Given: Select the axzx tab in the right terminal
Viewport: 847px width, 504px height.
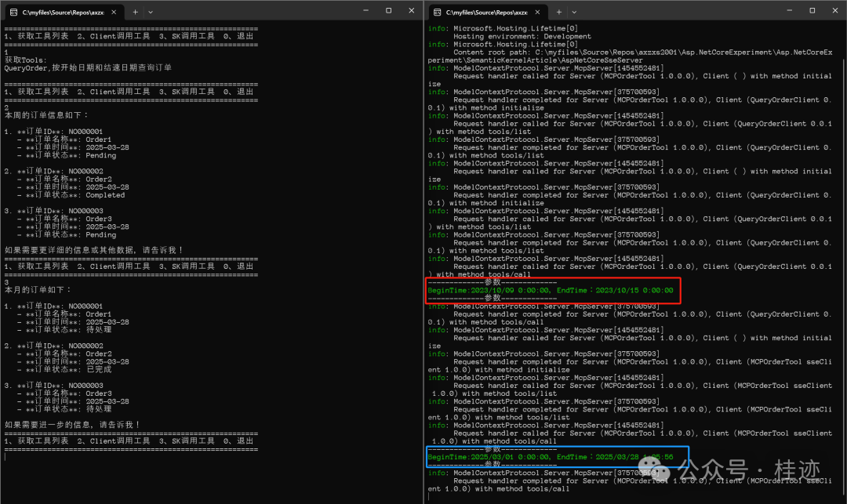Looking at the screenshot, I should tap(486, 12).
